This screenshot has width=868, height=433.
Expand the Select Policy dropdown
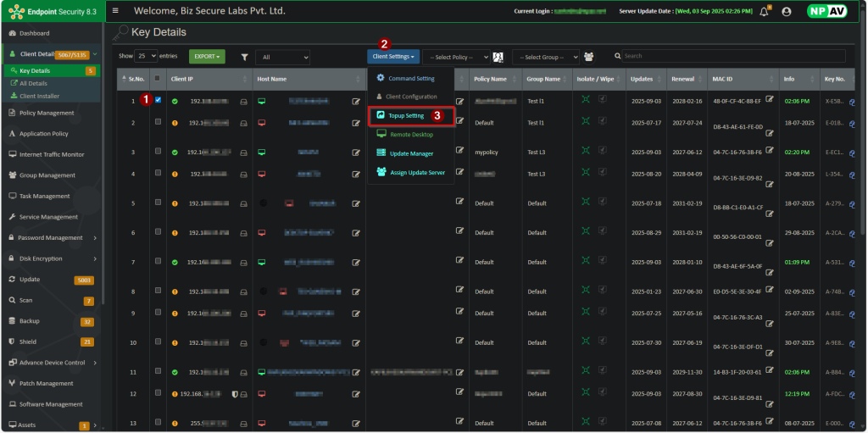(457, 57)
